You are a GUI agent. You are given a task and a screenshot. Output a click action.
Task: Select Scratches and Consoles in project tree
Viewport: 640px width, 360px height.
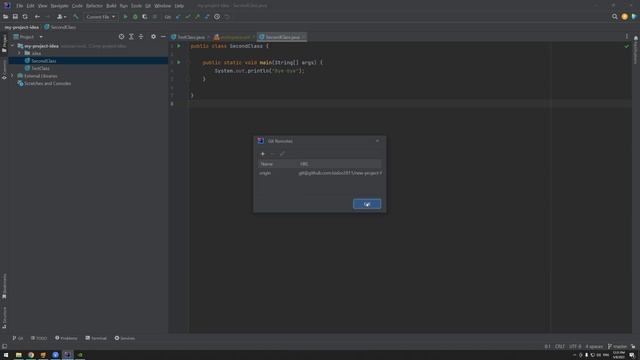point(47,84)
